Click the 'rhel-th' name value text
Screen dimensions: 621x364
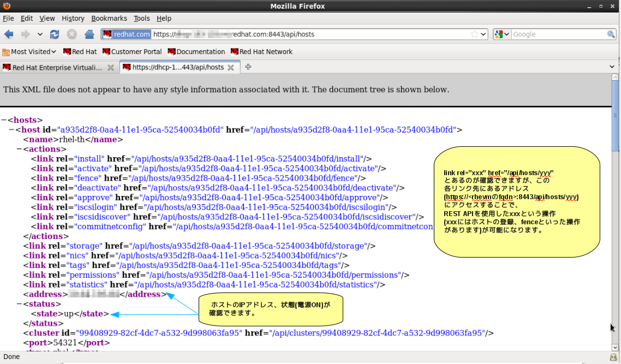click(x=72, y=139)
